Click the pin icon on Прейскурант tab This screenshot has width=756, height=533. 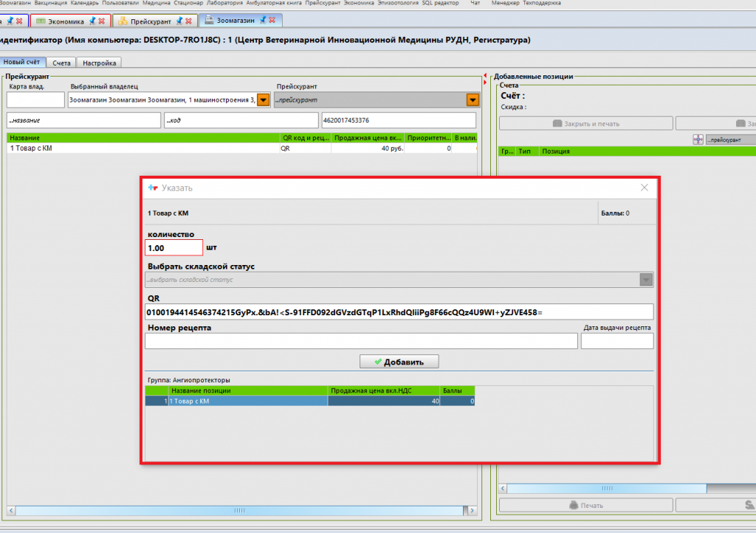179,21
